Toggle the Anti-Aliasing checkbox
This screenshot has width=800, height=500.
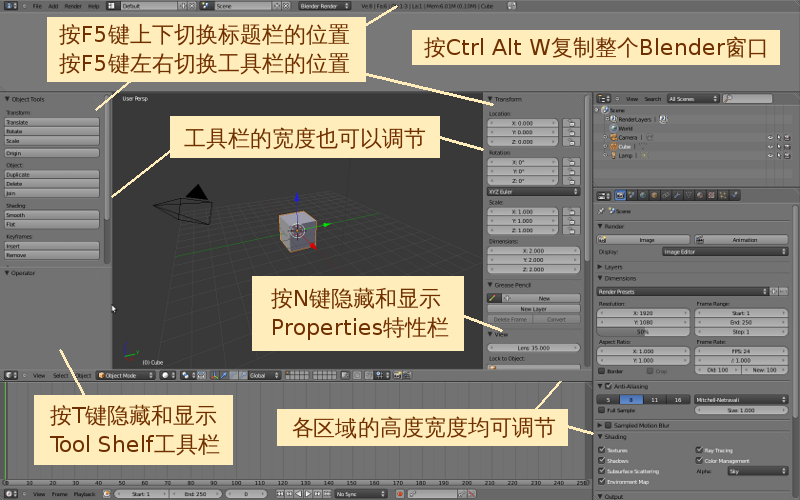click(x=608, y=386)
